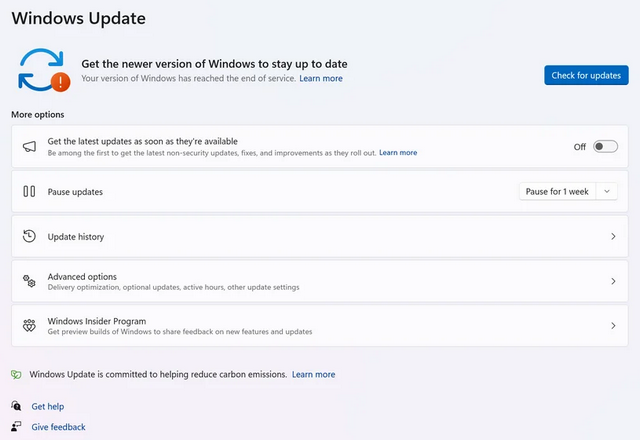Screen dimensions: 640x440
Task: Click the 'Get preview builds of Windows' description
Action: (180, 332)
